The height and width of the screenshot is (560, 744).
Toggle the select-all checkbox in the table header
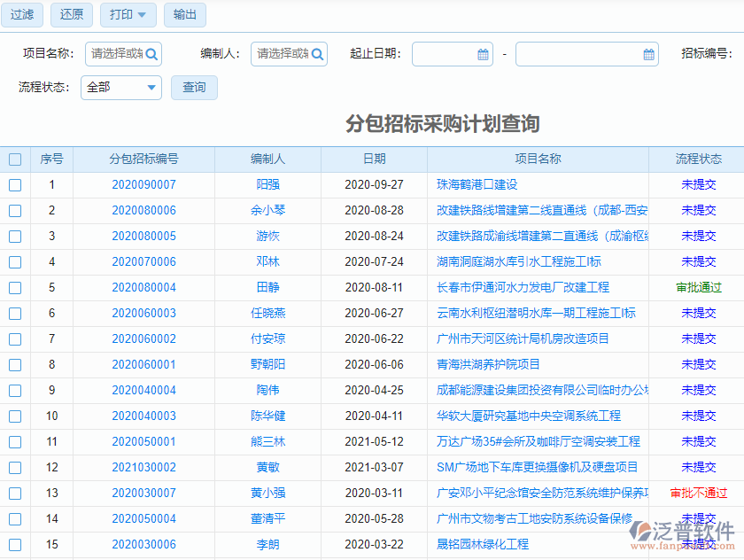(14, 159)
